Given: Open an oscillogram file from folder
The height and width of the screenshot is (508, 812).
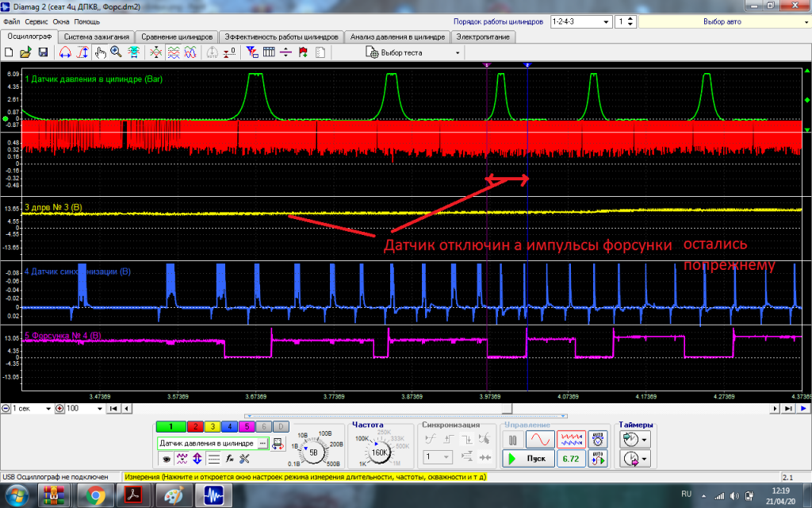Looking at the screenshot, I should click(25, 52).
